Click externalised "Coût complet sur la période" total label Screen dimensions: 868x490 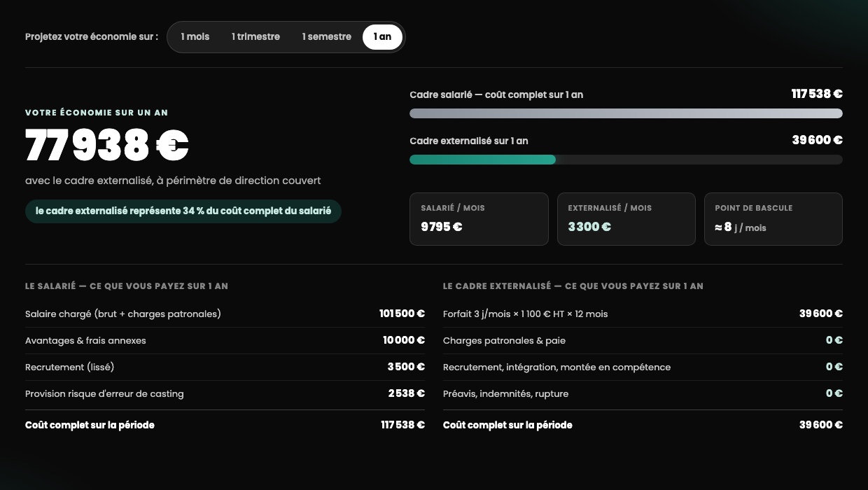point(507,425)
